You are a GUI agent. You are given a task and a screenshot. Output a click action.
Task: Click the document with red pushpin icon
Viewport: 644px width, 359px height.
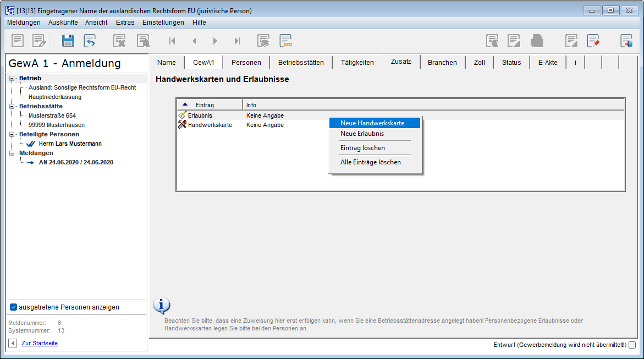pos(593,41)
